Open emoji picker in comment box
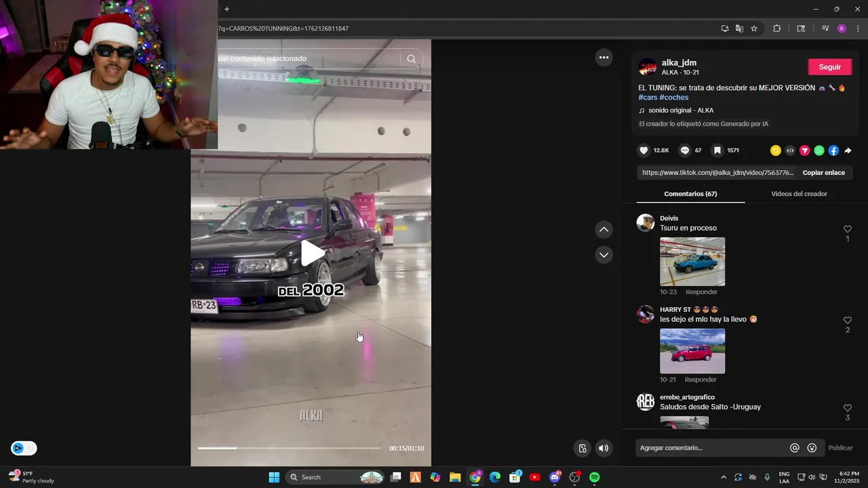868x488 pixels. click(x=812, y=448)
